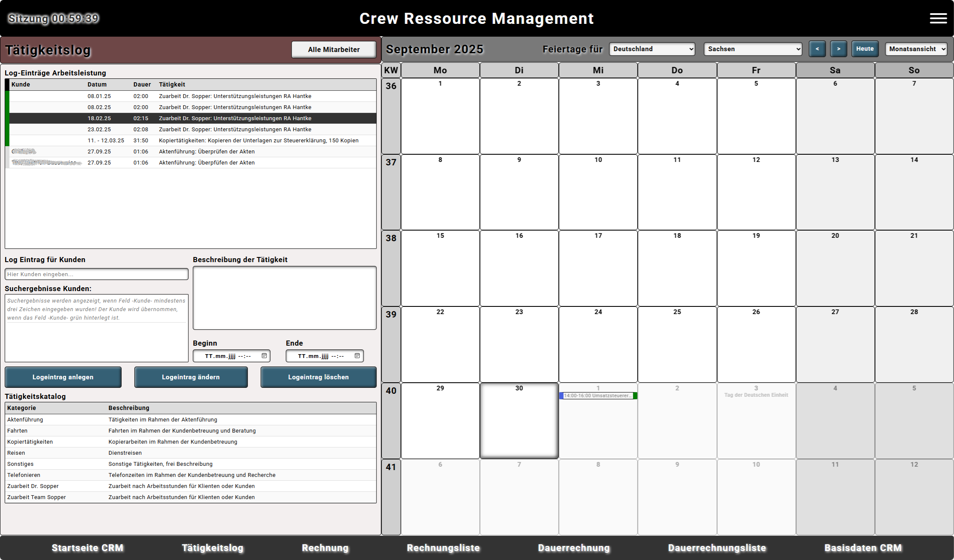This screenshot has width=954, height=560.
Task: Select the 23.02.25 log entry row
Action: tap(192, 130)
